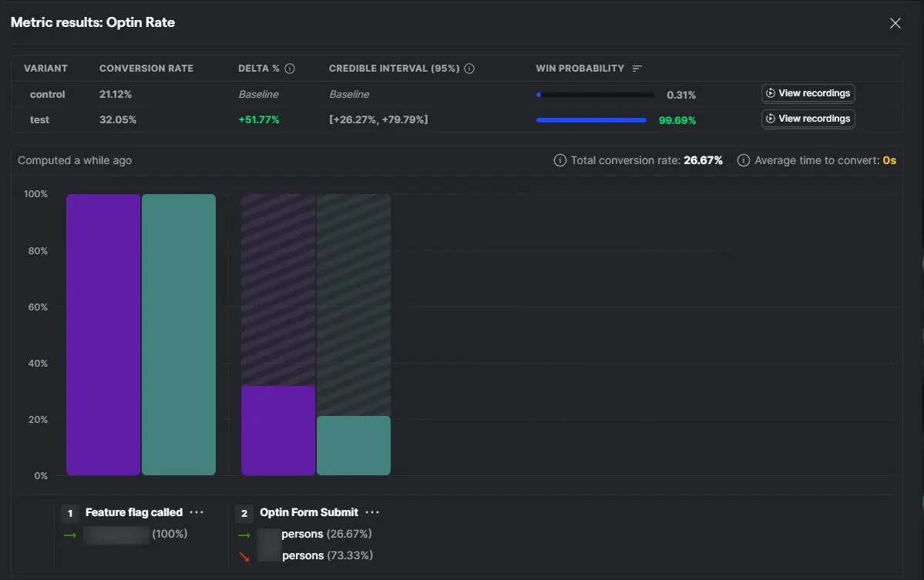Image resolution: width=924 pixels, height=580 pixels.
Task: Click the Delta % info icon
Action: 289,69
